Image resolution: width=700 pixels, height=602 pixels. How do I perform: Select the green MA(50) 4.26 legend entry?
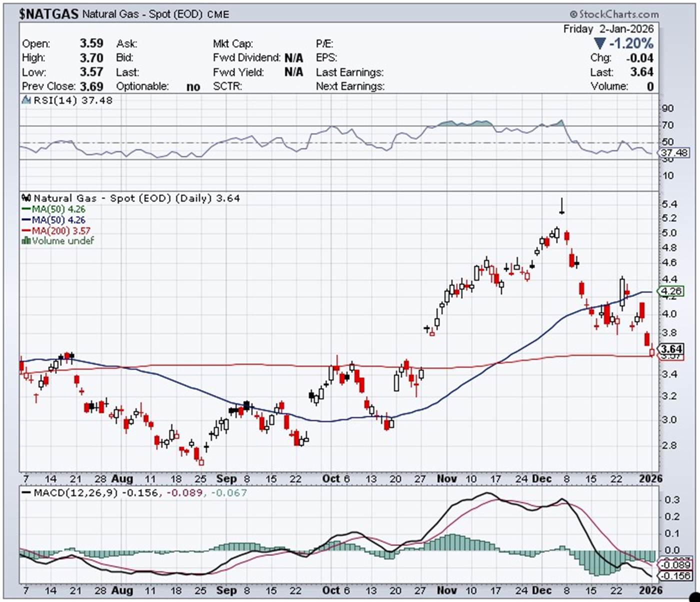pyautogui.click(x=53, y=209)
